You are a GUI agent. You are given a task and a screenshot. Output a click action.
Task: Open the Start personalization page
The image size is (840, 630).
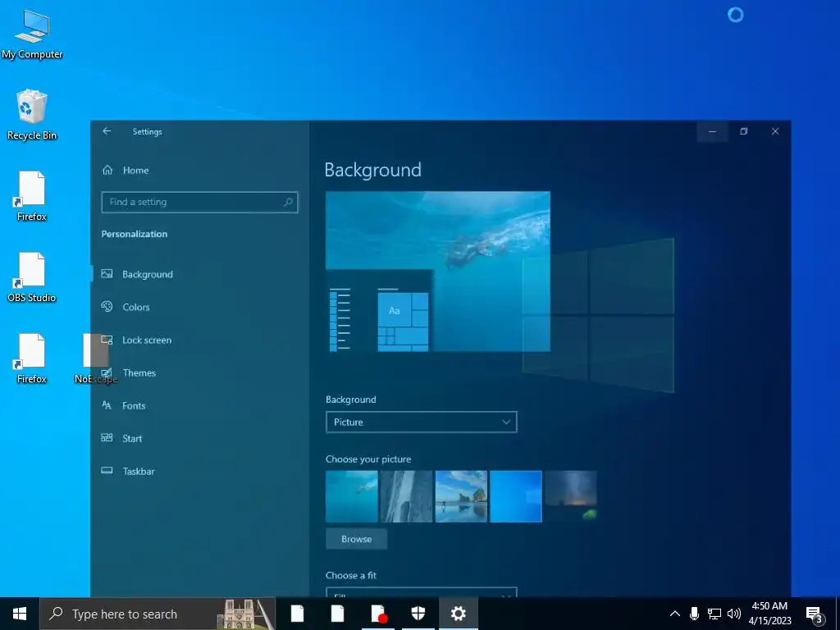(132, 438)
